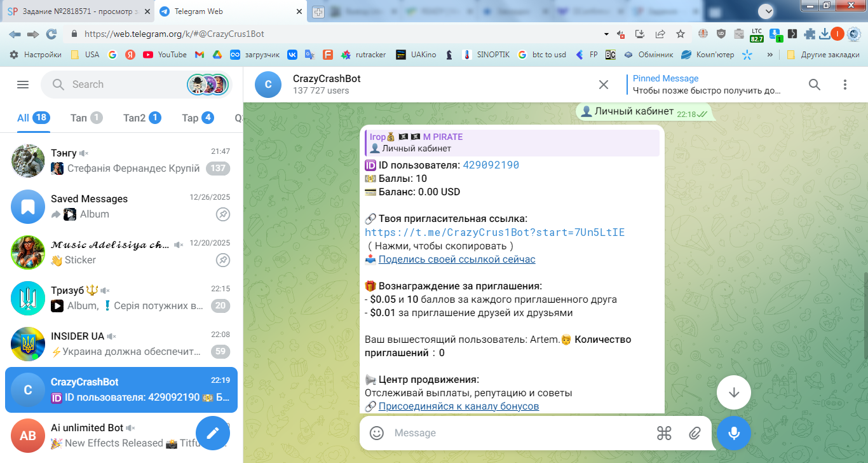Image resolution: width=868 pixels, height=463 pixels.
Task: Open the emoji picker
Action: point(377,433)
